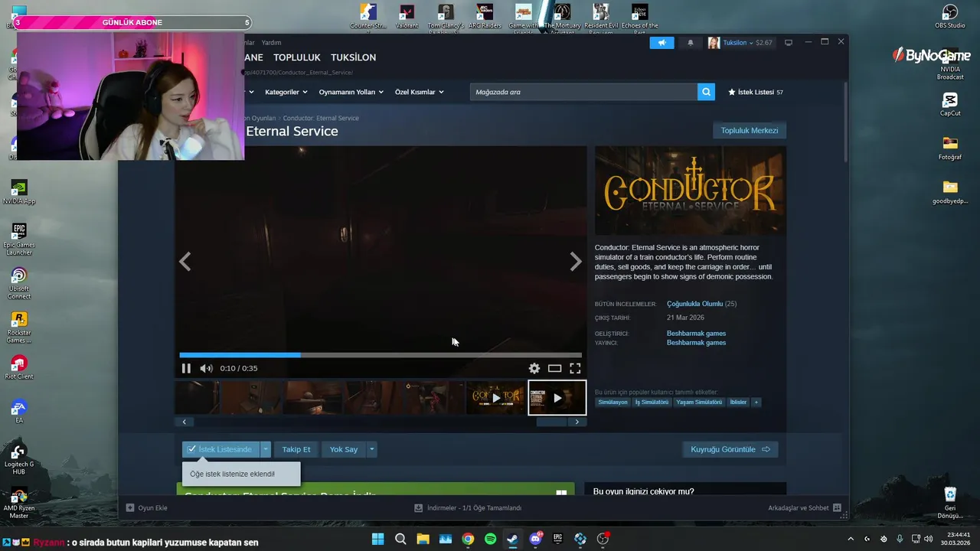Open Discord from the taskbar
This screenshot has width=980, height=551.
[535, 539]
